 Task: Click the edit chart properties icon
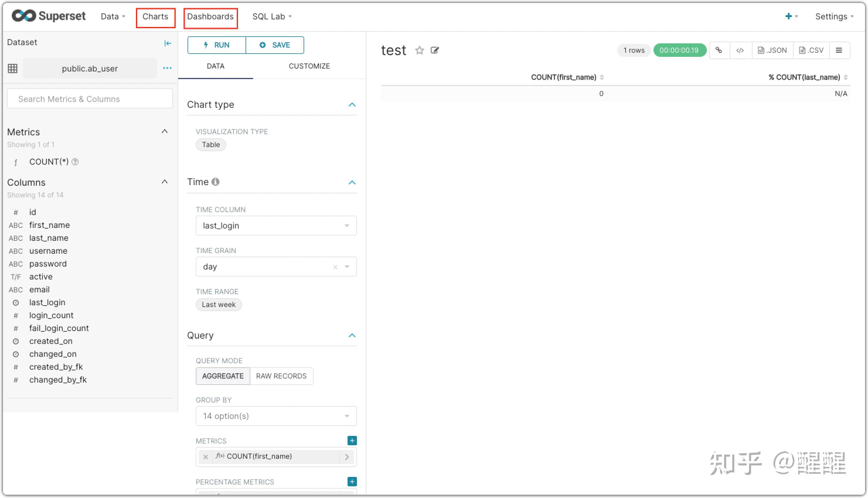[x=435, y=51]
